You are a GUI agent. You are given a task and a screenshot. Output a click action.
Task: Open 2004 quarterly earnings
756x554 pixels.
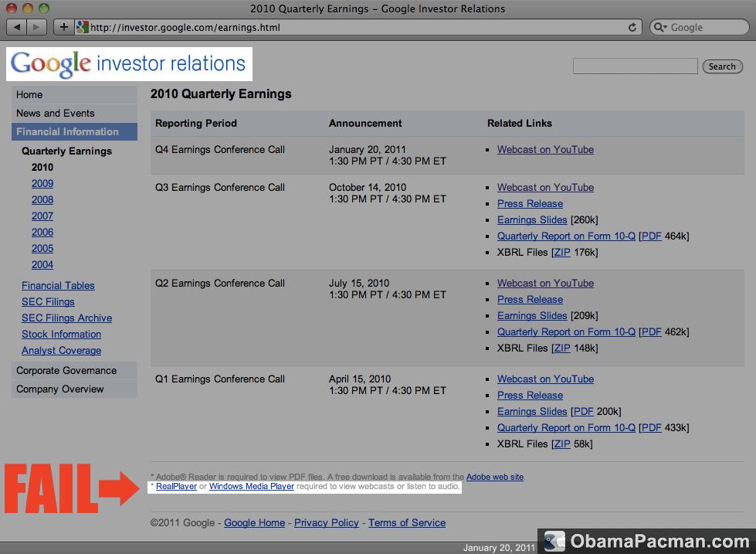(42, 265)
